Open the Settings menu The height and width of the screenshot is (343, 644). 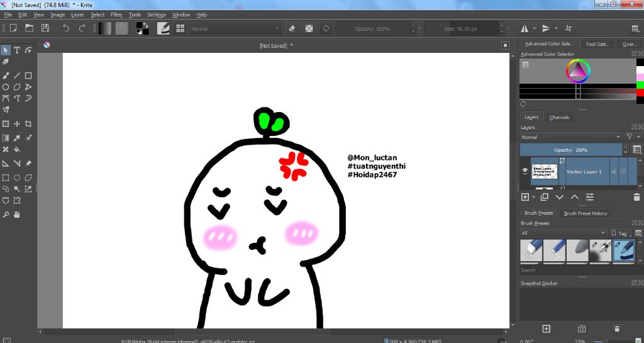click(x=156, y=14)
